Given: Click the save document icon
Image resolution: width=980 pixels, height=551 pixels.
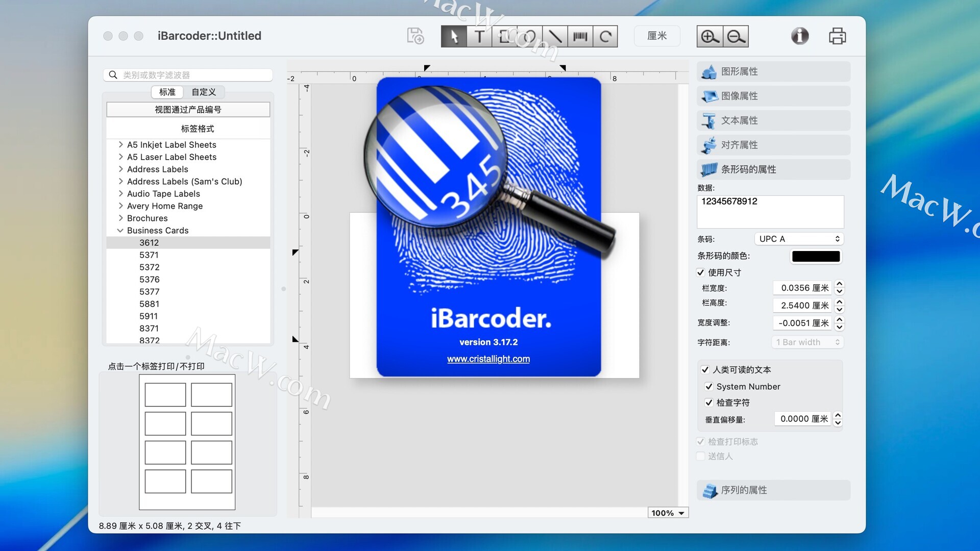Looking at the screenshot, I should (415, 36).
